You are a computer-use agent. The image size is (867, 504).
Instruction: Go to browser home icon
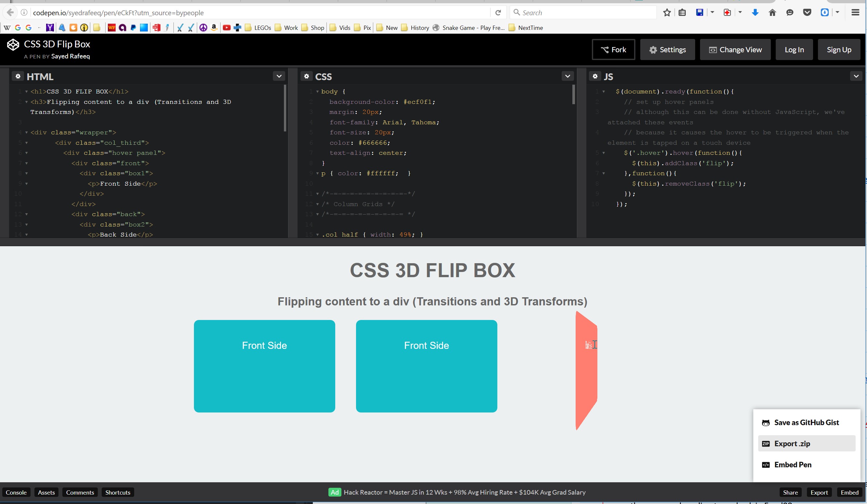coord(772,13)
